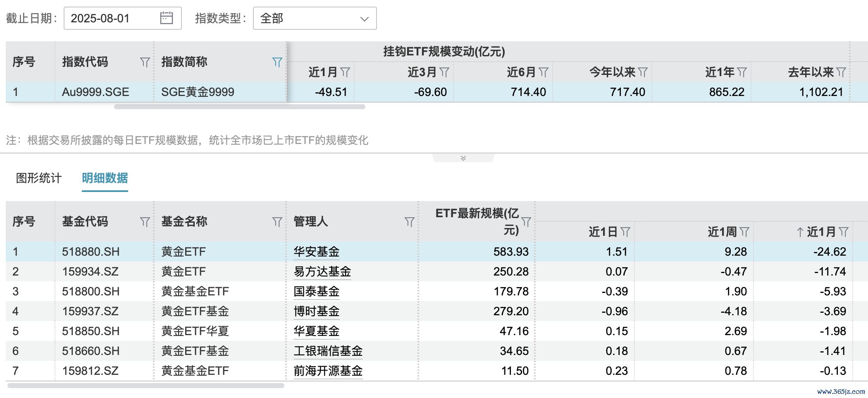Filter the 去年以来 column
Viewport: 868px width, 398px height.
click(841, 72)
